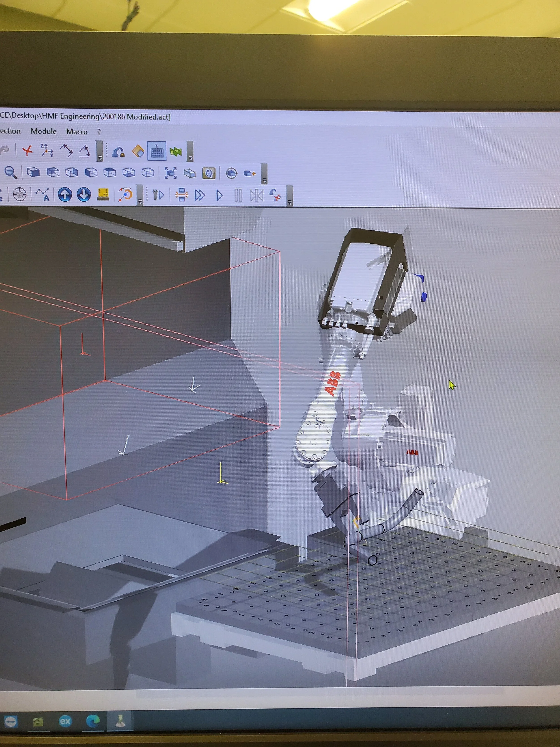
Task: Click the zoom to fit view icon
Action: 170,173
